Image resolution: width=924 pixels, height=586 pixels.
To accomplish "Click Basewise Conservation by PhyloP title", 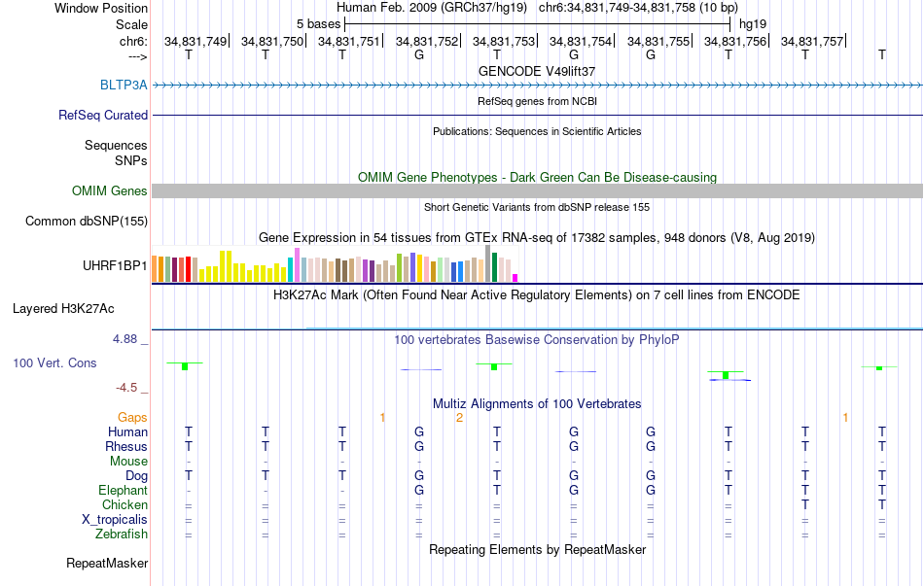I will [x=537, y=340].
